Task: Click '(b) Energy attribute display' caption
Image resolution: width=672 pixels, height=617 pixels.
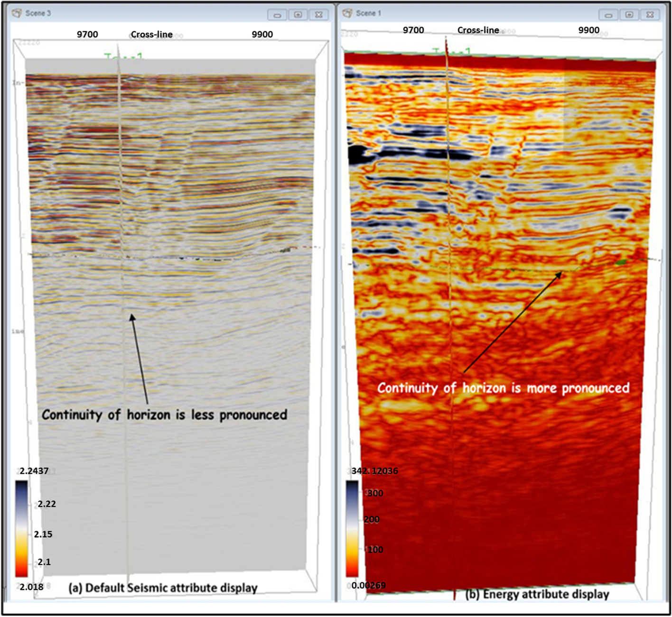Action: click(x=537, y=594)
